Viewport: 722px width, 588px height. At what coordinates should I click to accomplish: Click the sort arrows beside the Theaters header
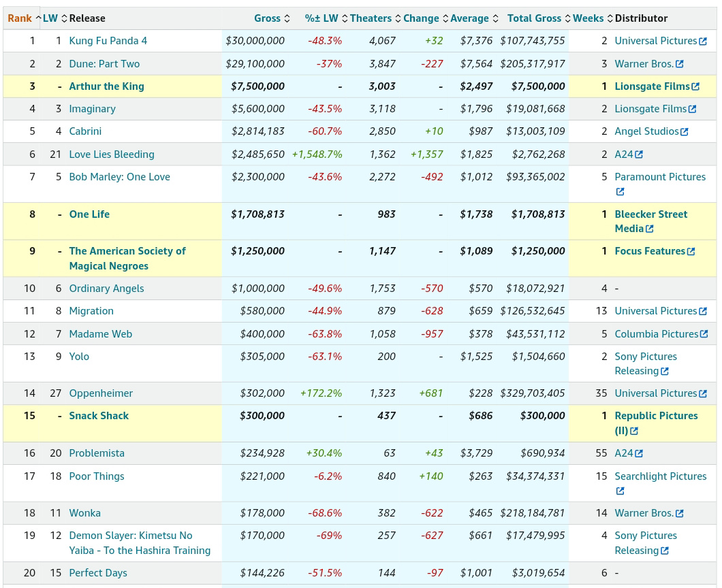pos(398,18)
